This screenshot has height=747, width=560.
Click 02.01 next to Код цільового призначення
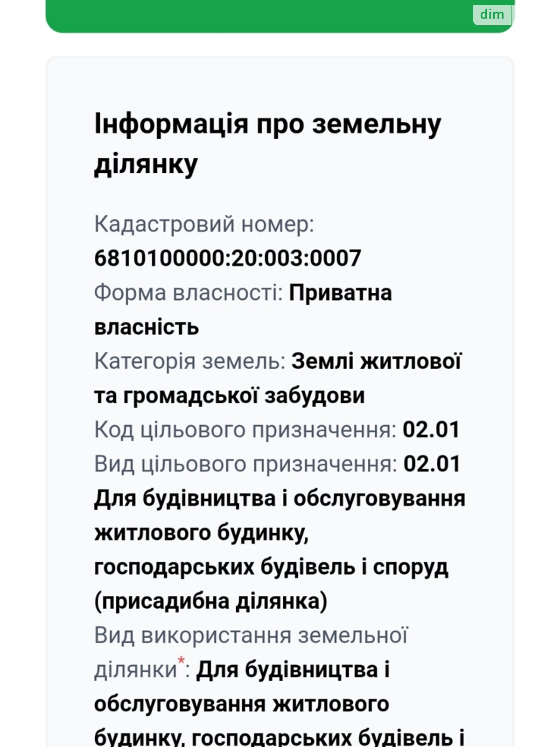tap(431, 430)
